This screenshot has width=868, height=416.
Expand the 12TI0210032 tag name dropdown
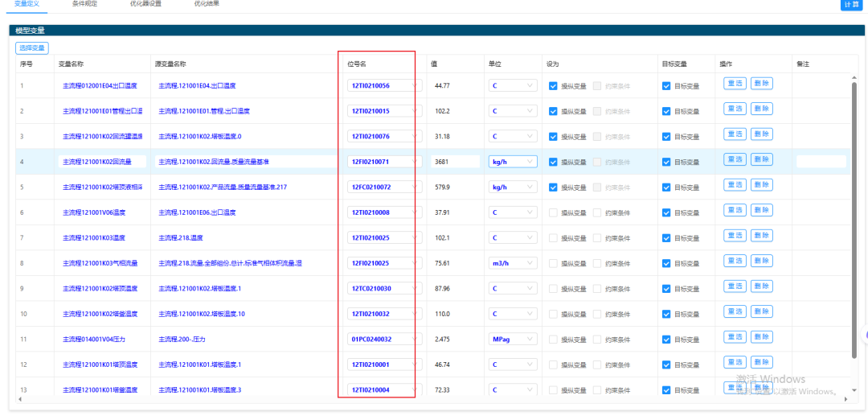click(385, 314)
